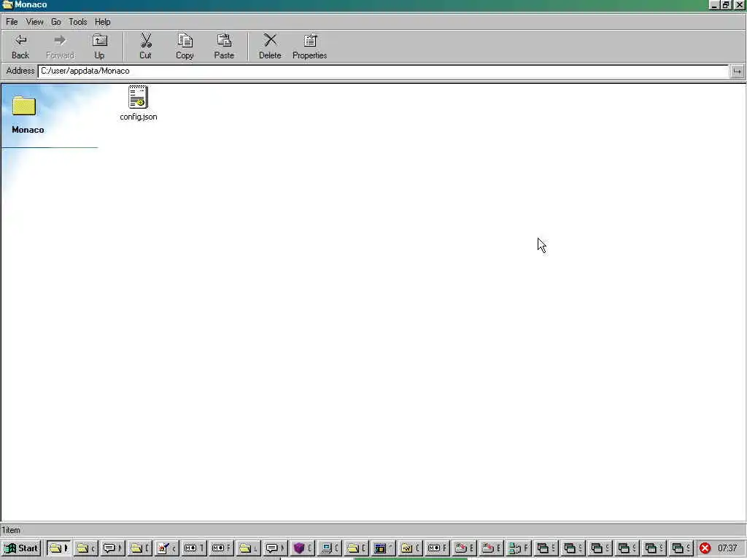
Task: Click the config.json file name label
Action: pyautogui.click(x=138, y=117)
